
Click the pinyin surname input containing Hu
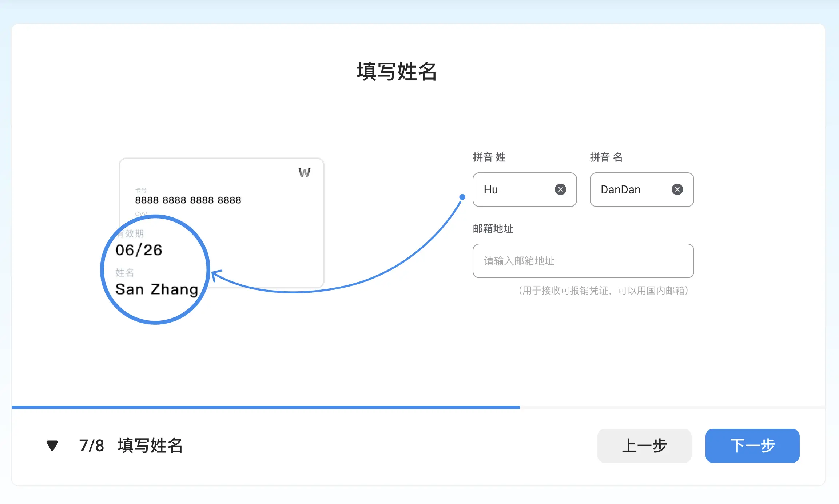point(525,189)
